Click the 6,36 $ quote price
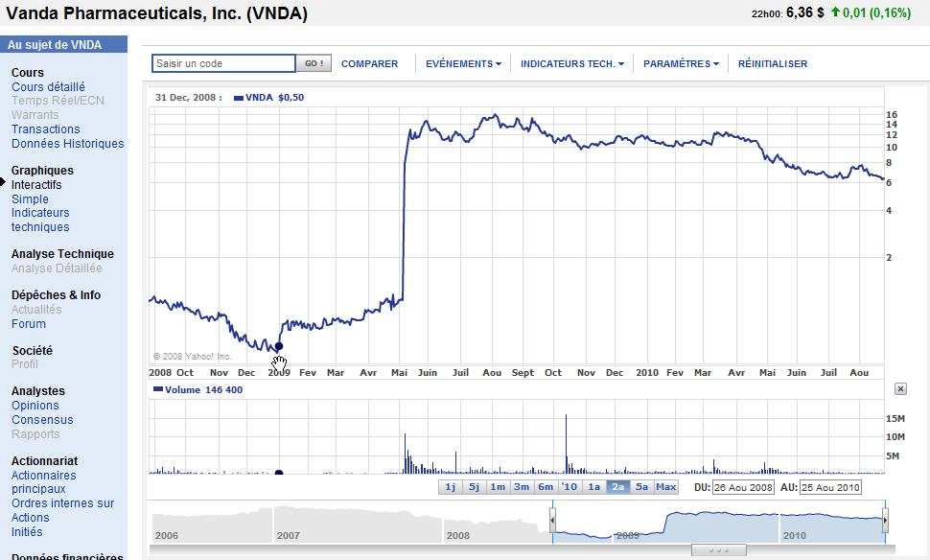The width and height of the screenshot is (930, 560). pyautogui.click(x=804, y=12)
